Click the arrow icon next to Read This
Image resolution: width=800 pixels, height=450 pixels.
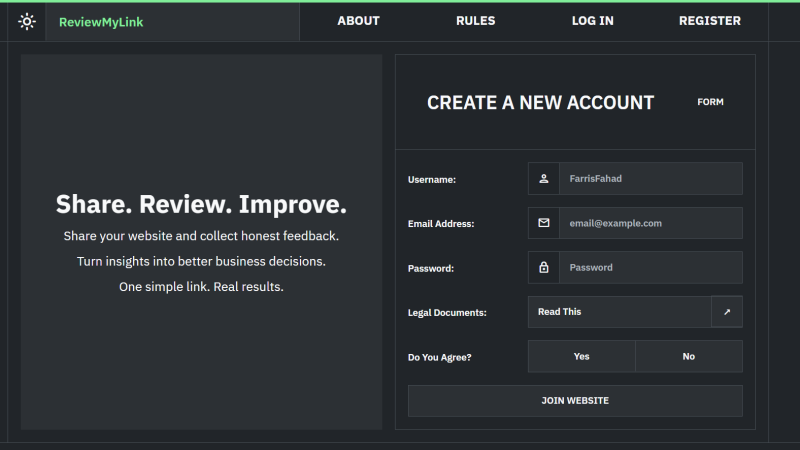[727, 312]
